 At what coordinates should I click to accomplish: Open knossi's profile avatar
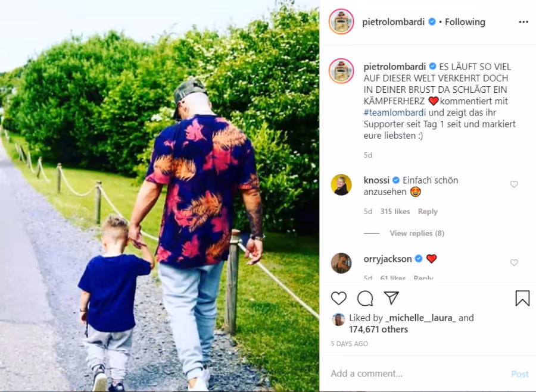[341, 185]
